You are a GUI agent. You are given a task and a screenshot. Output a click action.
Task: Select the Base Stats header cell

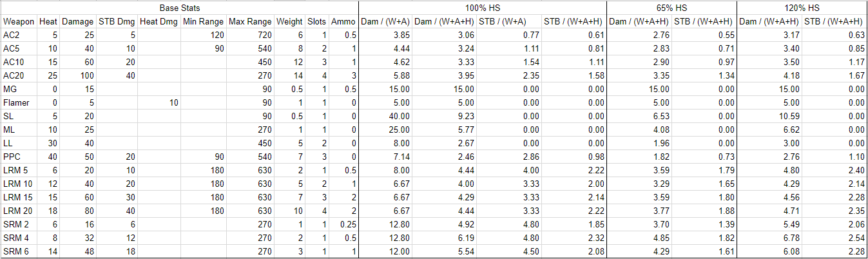180,8
